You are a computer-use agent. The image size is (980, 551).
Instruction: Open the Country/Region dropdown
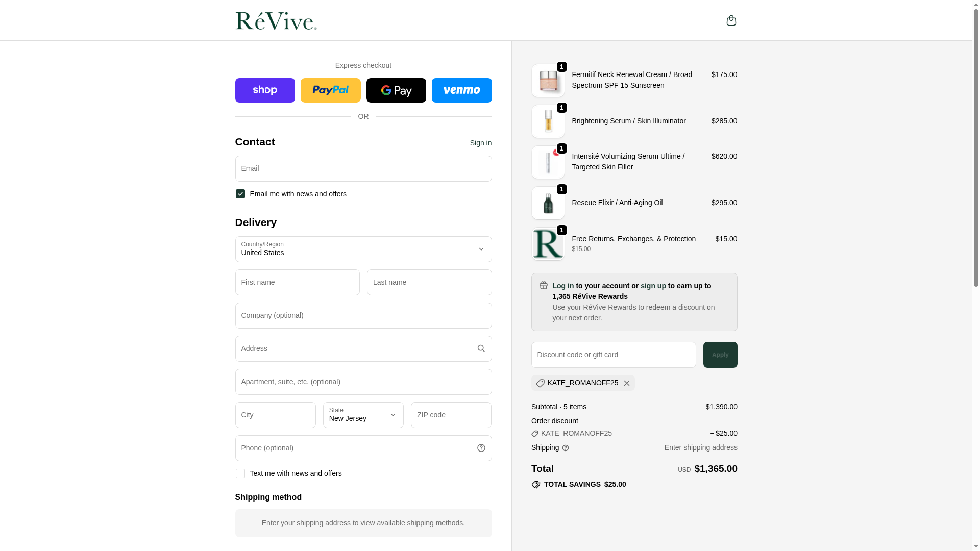(x=363, y=249)
